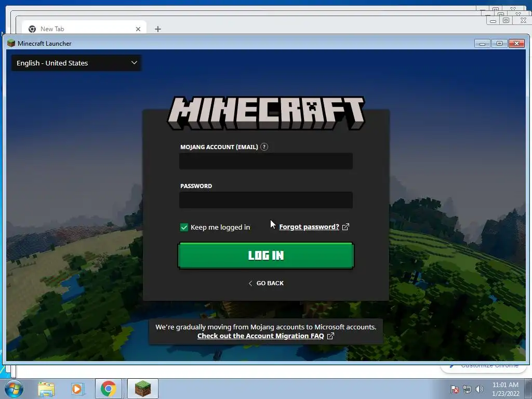Click the Chrome window maximize button behind launcher
This screenshot has height=399, width=532.
point(506,21)
